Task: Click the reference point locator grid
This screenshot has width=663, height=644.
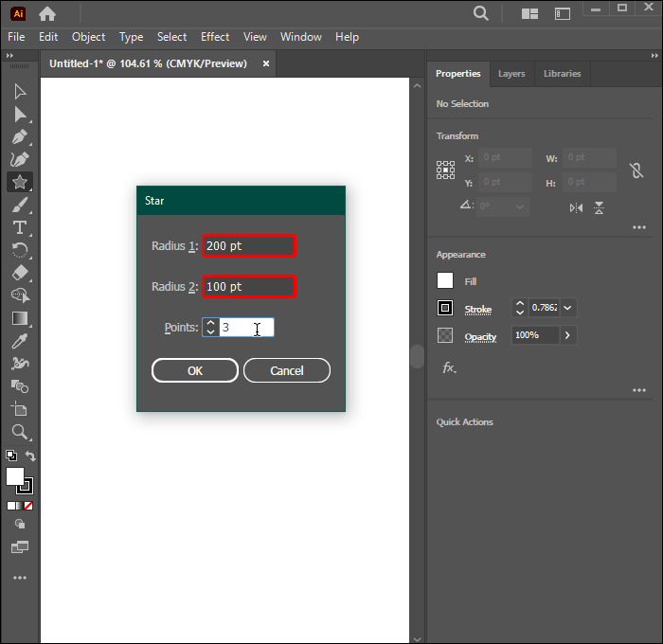Action: pos(445,170)
